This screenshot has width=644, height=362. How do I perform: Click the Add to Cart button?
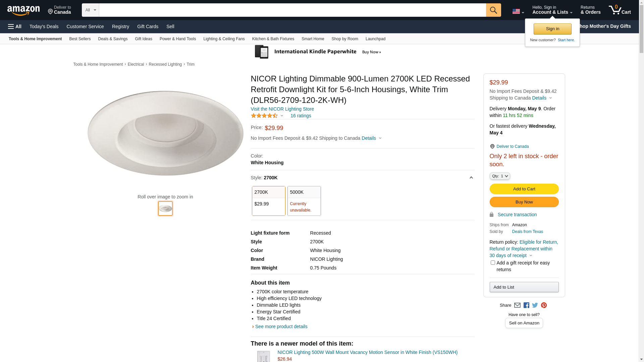[x=524, y=189]
